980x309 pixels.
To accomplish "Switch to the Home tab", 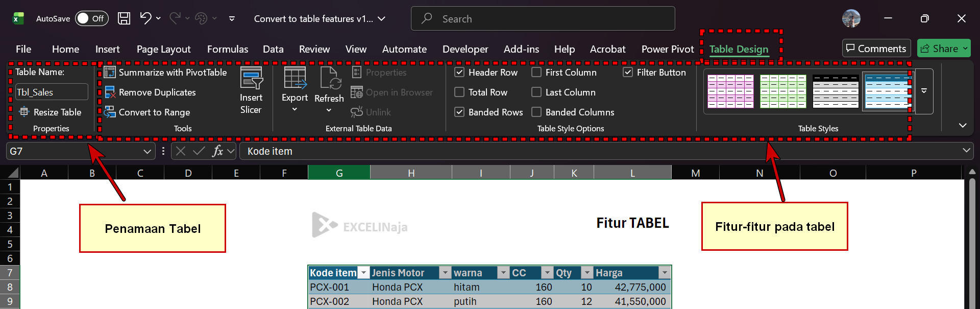I will coord(65,49).
